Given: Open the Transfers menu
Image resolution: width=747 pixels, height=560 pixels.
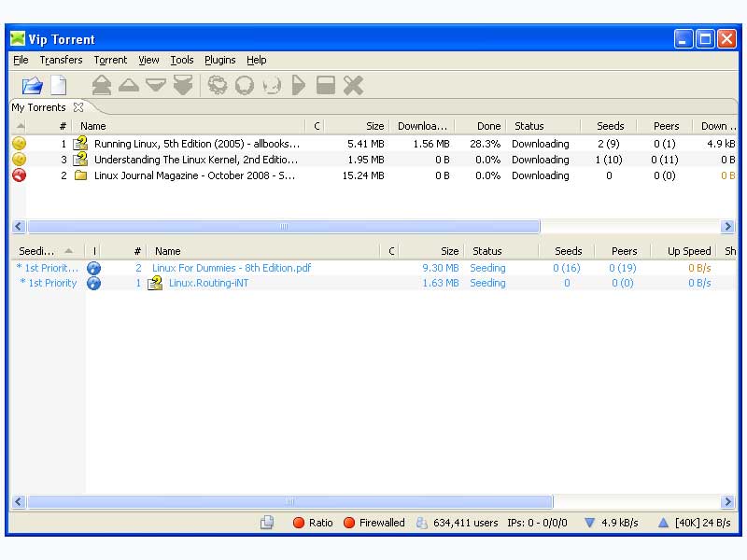Looking at the screenshot, I should point(61,60).
